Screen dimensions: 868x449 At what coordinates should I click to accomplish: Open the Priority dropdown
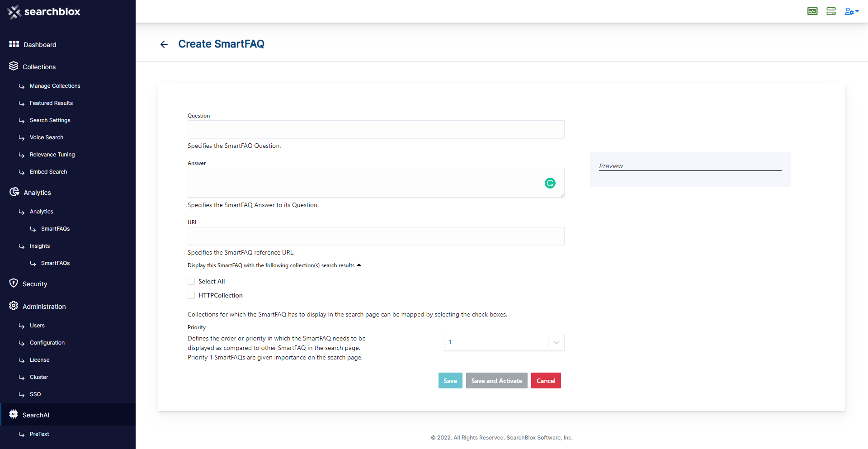point(504,342)
